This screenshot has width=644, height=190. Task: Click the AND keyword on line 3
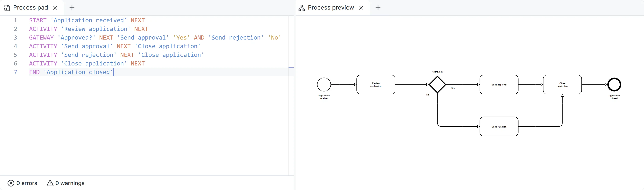point(199,38)
